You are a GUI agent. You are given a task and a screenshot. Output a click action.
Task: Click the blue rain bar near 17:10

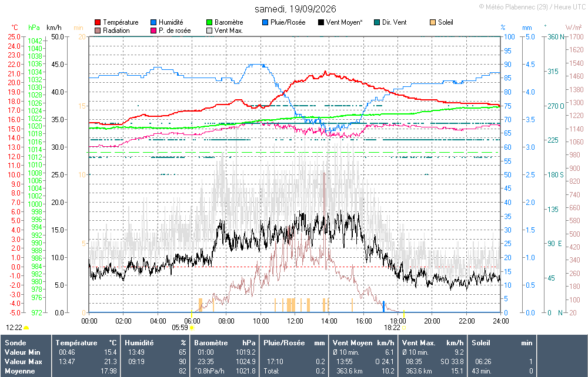click(383, 307)
